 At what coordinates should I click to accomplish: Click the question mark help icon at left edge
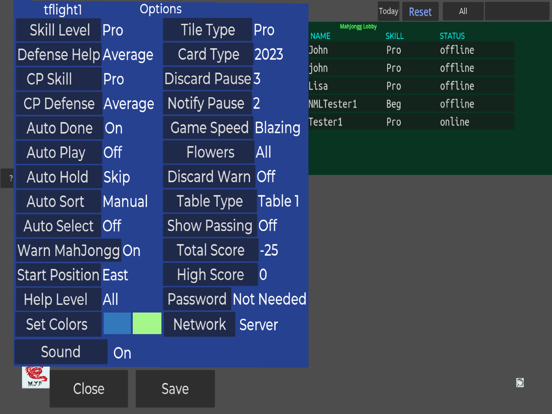point(8,178)
